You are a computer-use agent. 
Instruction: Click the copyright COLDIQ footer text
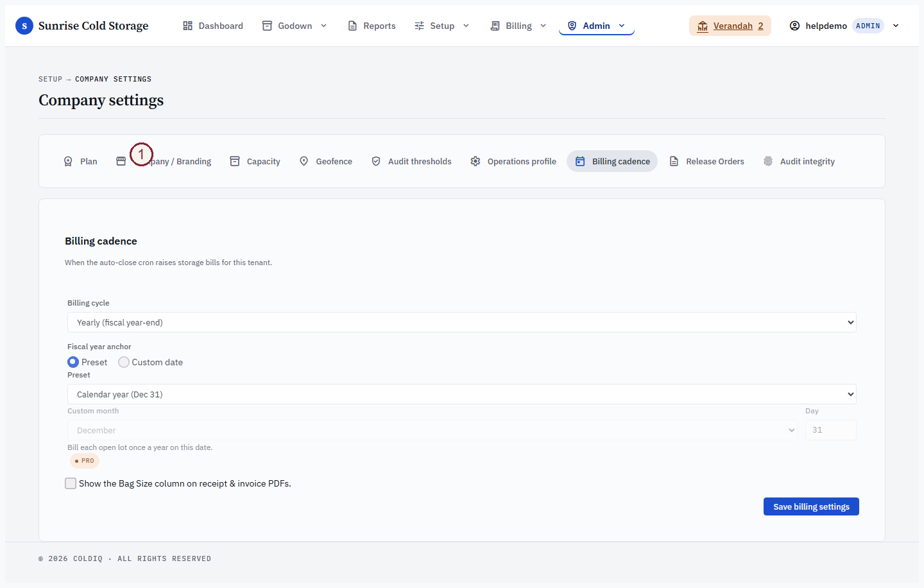coord(124,558)
